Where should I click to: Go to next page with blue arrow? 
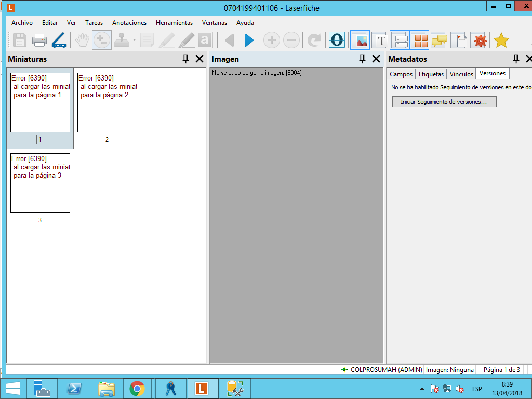(249, 40)
